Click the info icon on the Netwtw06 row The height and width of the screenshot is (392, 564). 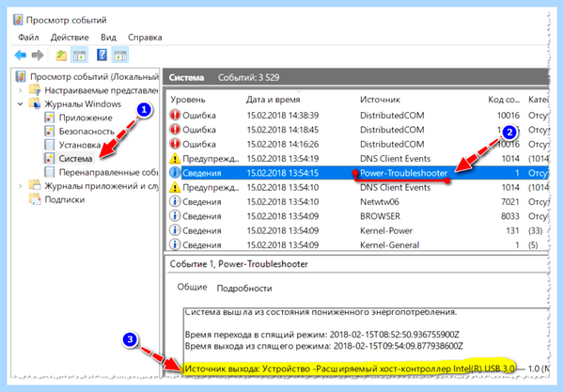pos(175,201)
